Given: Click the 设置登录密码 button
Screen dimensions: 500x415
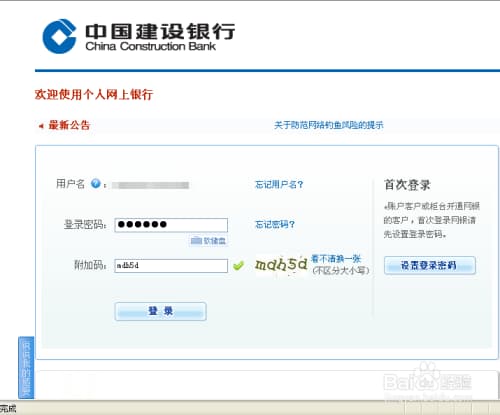Looking at the screenshot, I should (430, 265).
